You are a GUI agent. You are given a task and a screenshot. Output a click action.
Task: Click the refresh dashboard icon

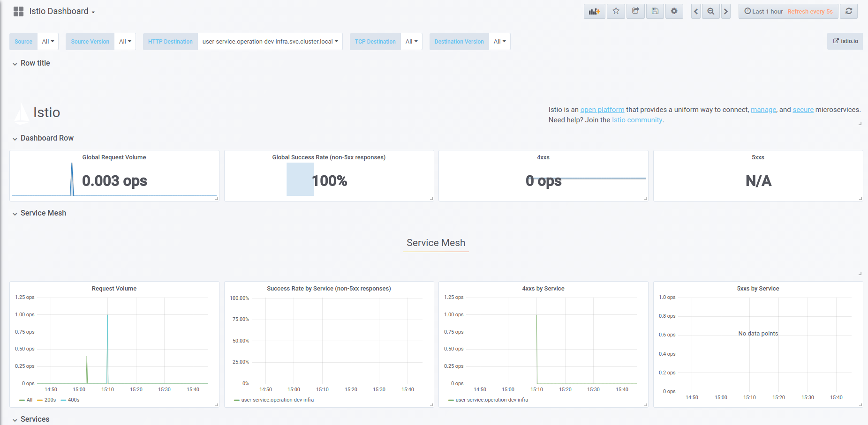(x=849, y=11)
